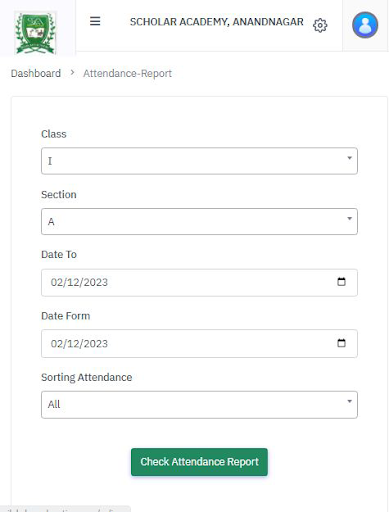The width and height of the screenshot is (389, 512).
Task: Click the Class dropdown arrow
Action: point(349,158)
